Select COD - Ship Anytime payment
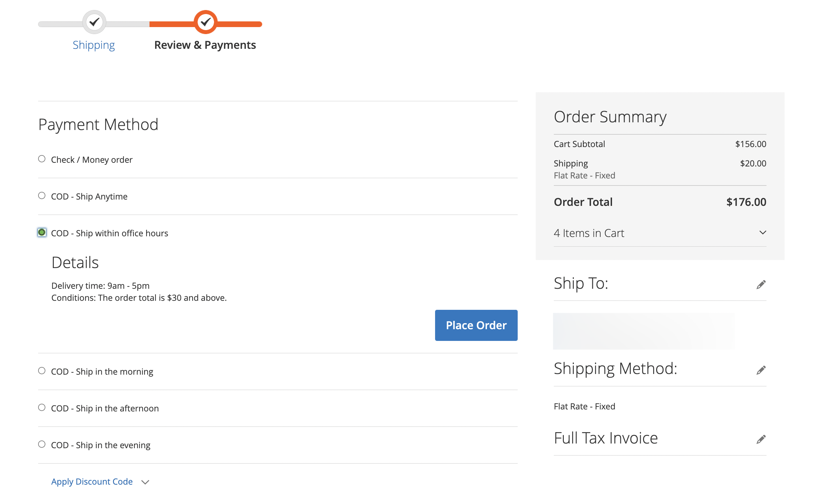 41,196
